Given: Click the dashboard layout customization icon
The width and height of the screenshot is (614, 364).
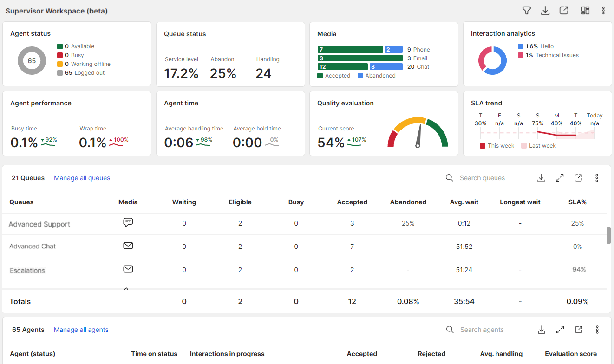Looking at the screenshot, I should pyautogui.click(x=585, y=10).
